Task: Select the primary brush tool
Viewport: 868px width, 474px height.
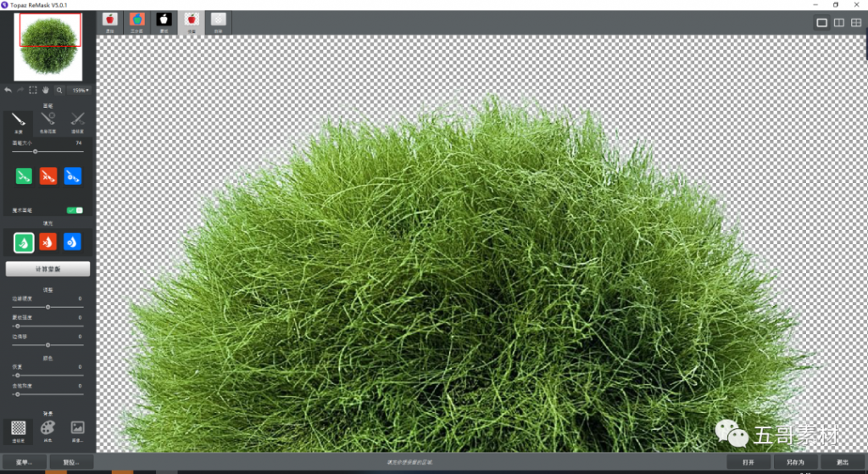Action: point(19,123)
